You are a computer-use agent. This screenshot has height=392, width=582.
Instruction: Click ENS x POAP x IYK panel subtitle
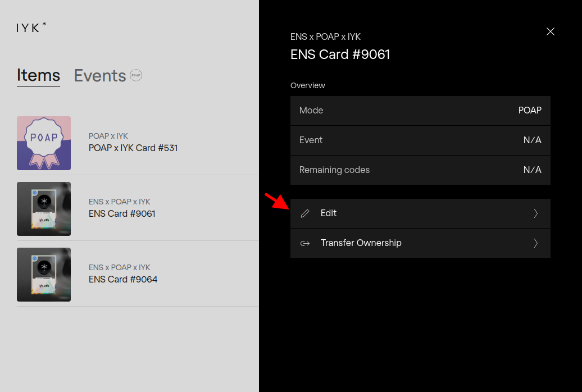point(325,37)
